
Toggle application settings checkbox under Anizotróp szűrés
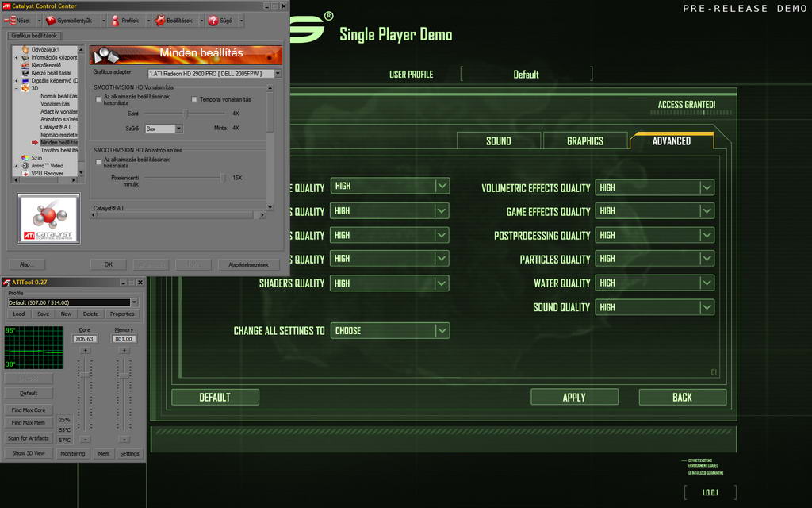pos(98,162)
